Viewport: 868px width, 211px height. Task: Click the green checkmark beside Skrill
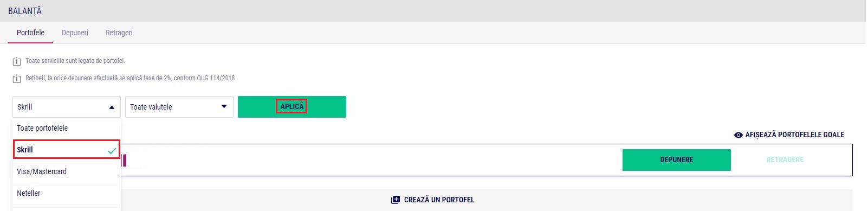tap(112, 151)
